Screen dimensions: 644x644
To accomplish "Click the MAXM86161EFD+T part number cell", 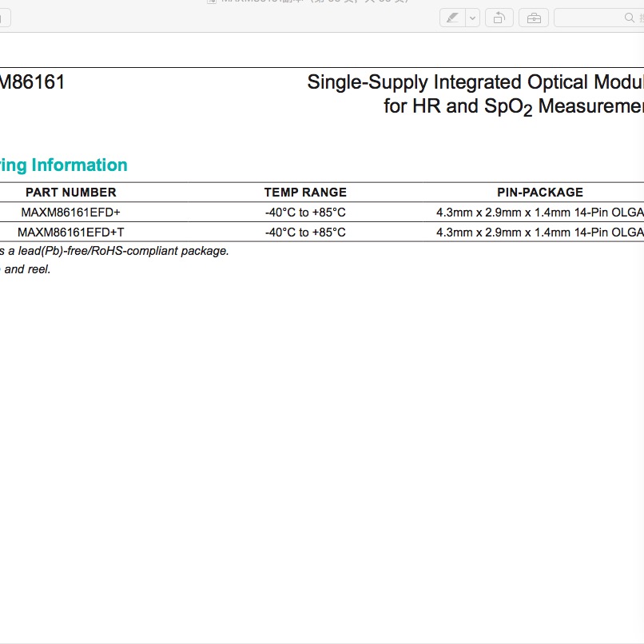I will point(70,233).
